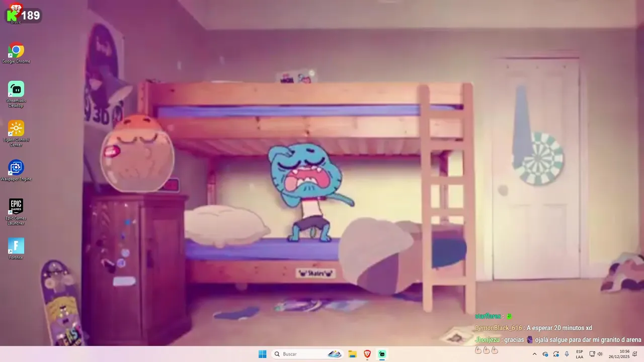Viewport: 644px width, 362px height.
Task: Show hidden system tray icons
Action: tap(534, 354)
